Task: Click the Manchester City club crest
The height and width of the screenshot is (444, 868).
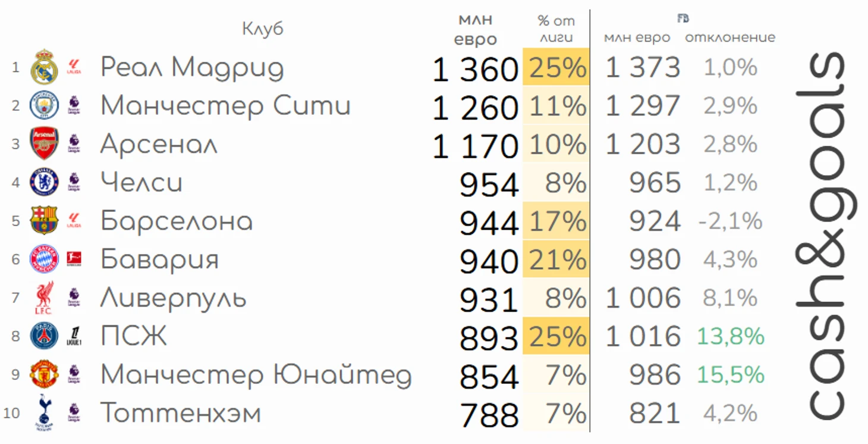Action: [44, 106]
